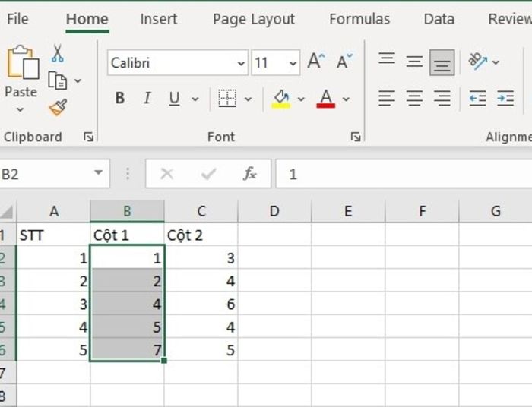Toggle Italic formatting

(147, 99)
